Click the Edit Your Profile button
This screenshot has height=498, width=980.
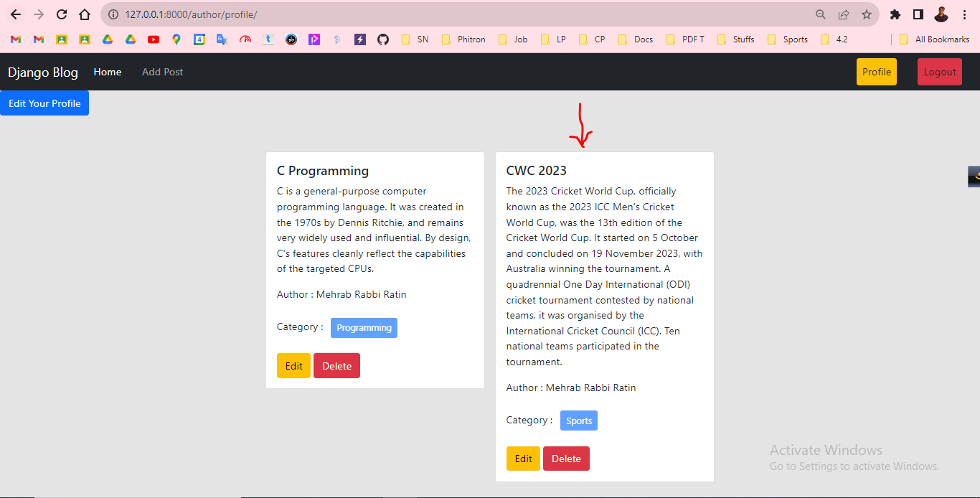click(x=44, y=103)
